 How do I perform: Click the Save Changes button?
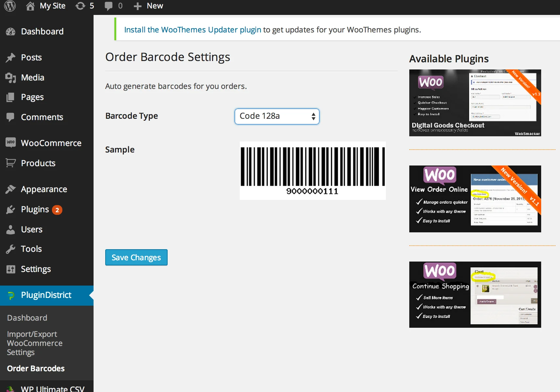tap(136, 257)
